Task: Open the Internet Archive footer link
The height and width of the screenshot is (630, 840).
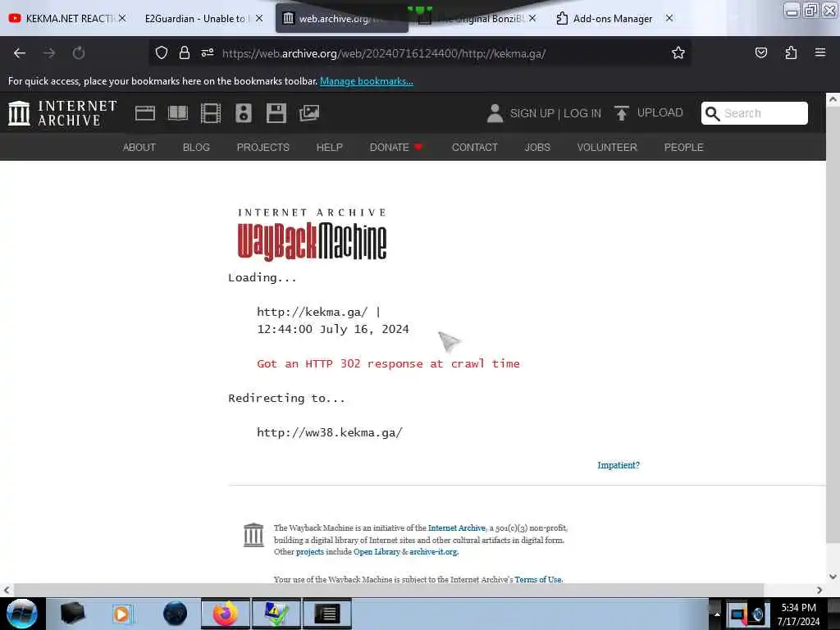Action: pyautogui.click(x=456, y=528)
